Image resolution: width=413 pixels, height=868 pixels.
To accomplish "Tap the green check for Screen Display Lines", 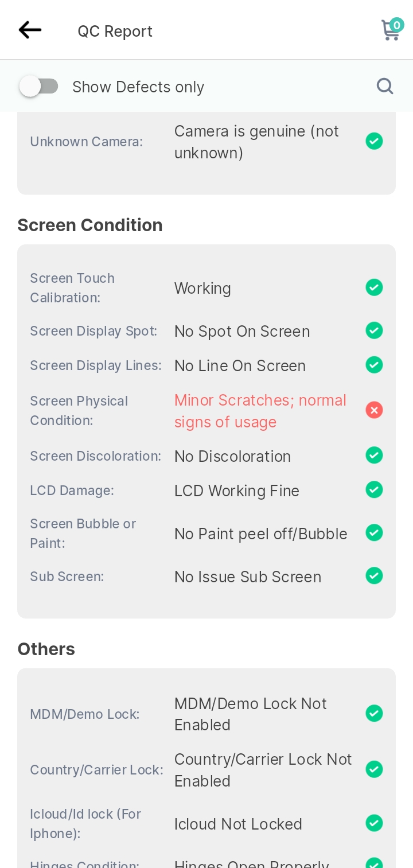I will pos(374,365).
